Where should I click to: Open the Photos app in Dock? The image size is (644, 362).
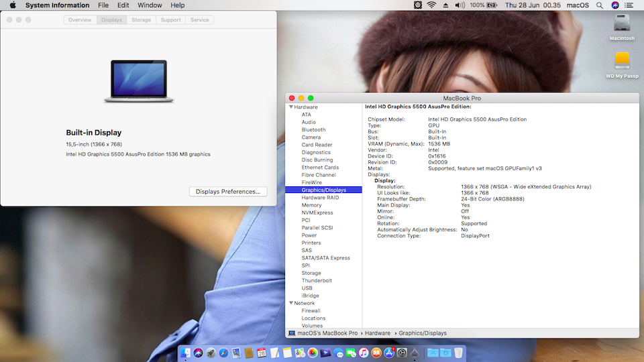coord(312,353)
